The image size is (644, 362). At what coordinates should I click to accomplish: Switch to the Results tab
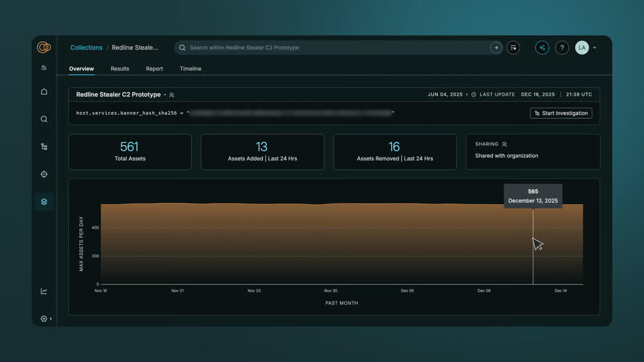[120, 69]
